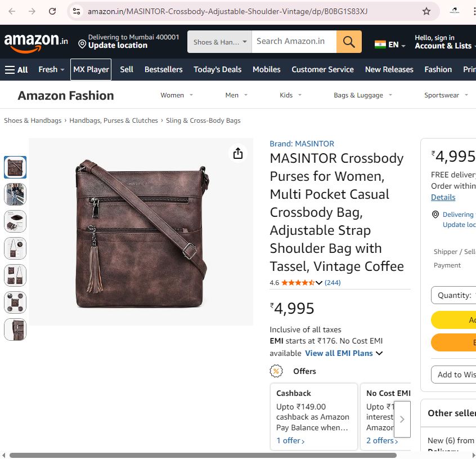Start a search with the magnifier icon
This screenshot has height=459, width=476.
[x=349, y=41]
